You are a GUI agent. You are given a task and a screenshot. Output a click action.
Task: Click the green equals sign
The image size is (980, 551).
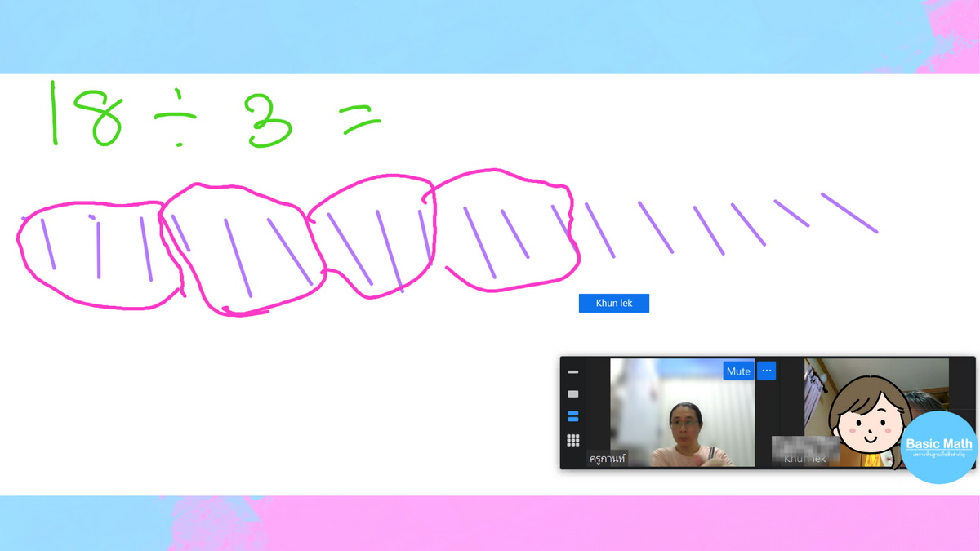(x=360, y=124)
